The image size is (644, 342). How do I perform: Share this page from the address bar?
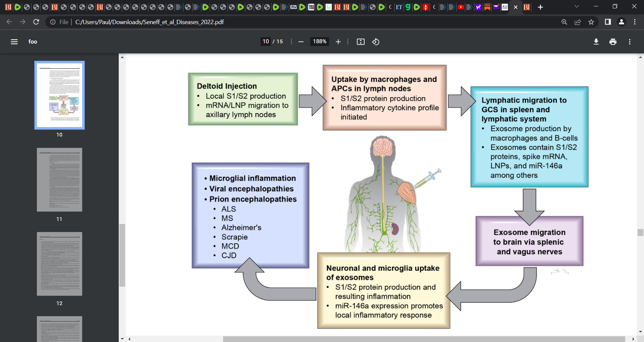pos(578,22)
